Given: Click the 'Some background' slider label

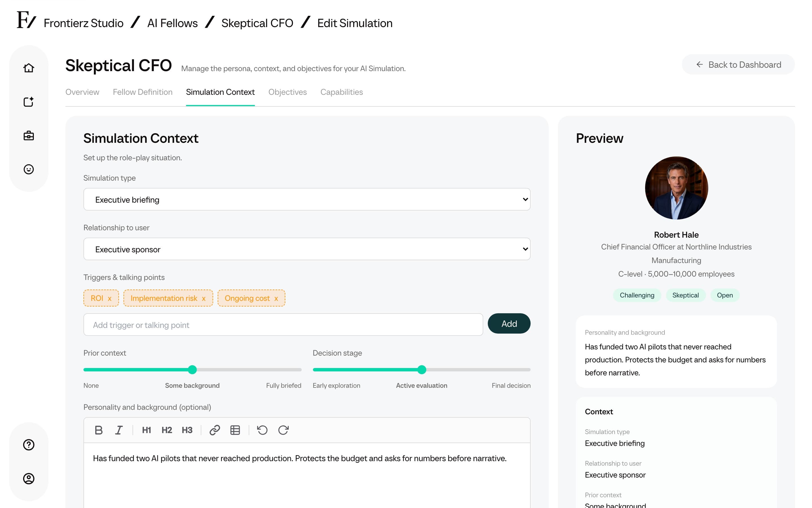Looking at the screenshot, I should point(192,385).
